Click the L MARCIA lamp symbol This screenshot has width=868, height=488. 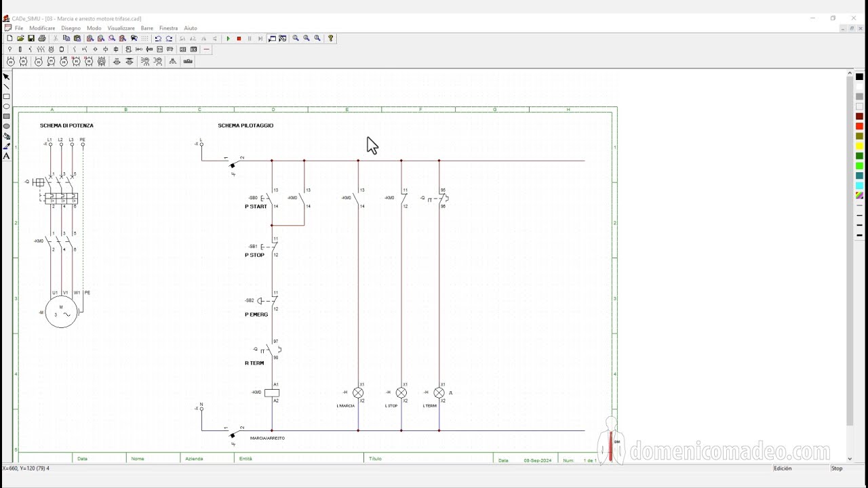(x=358, y=392)
